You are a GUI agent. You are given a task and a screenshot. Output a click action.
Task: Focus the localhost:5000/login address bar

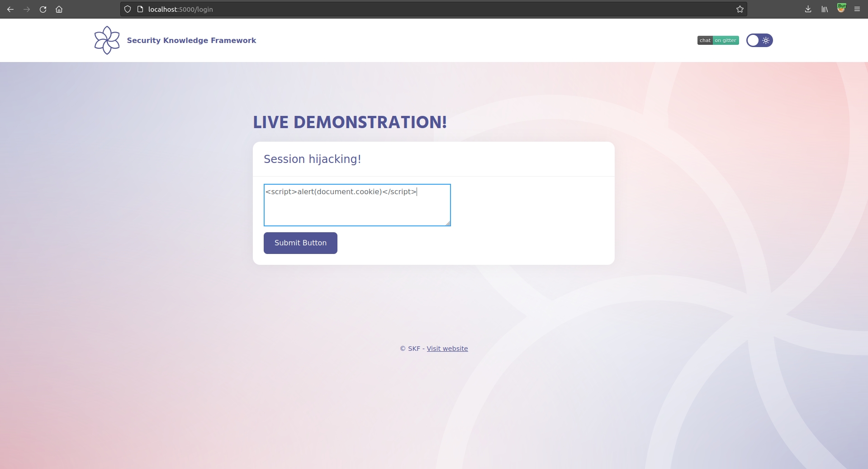[x=407, y=9]
